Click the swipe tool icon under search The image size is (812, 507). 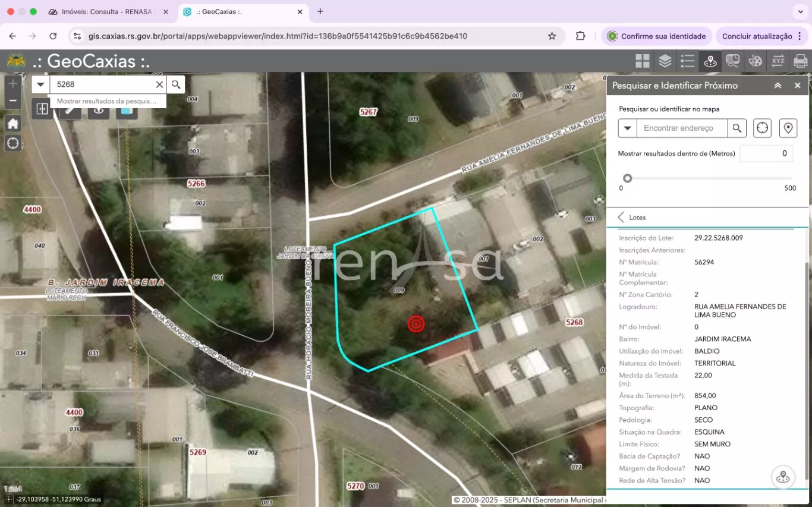42,109
